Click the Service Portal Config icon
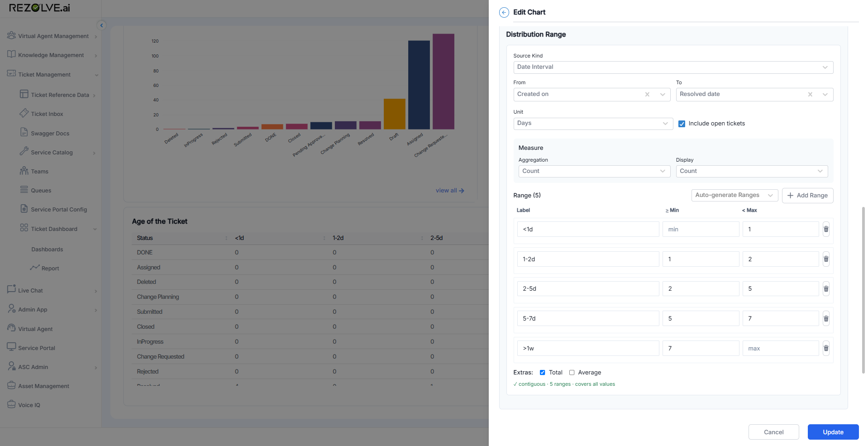Screen dimensions: 868x446 pyautogui.click(x=24, y=209)
